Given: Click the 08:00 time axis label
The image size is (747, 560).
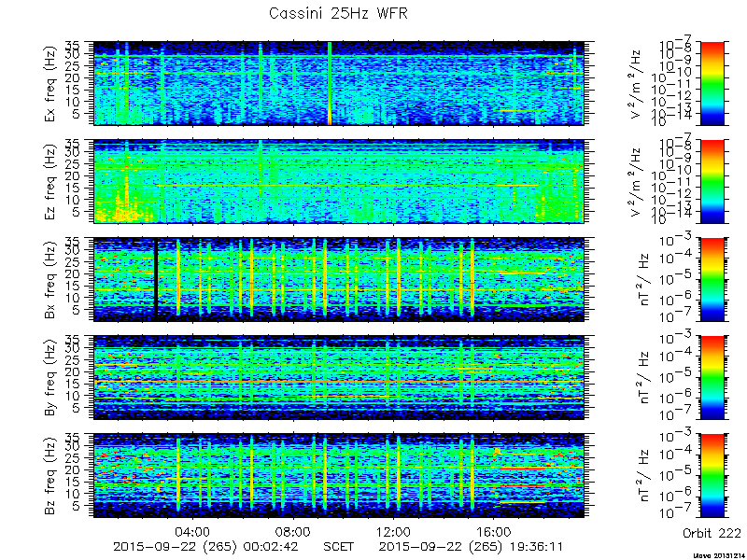Looking at the screenshot, I should pyautogui.click(x=293, y=531).
